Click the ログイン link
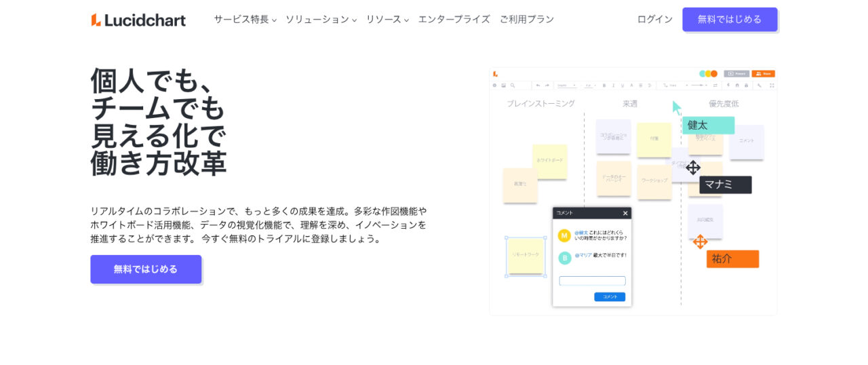Screen dimensions: 868x365 (x=655, y=20)
